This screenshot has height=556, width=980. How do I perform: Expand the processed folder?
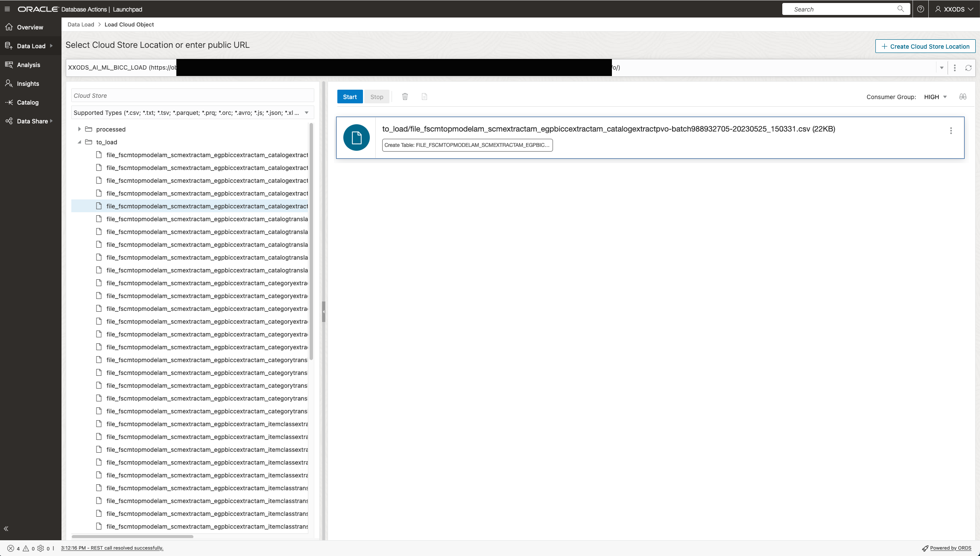[79, 129]
